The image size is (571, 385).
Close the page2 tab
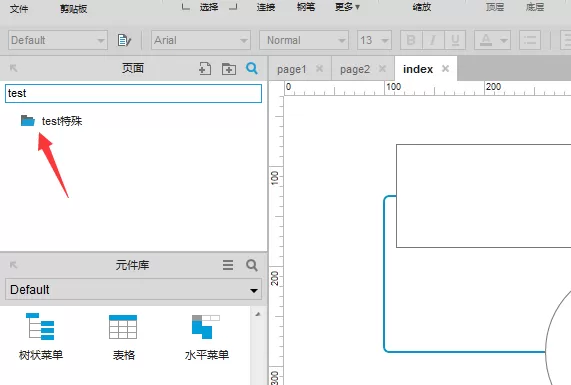[382, 68]
